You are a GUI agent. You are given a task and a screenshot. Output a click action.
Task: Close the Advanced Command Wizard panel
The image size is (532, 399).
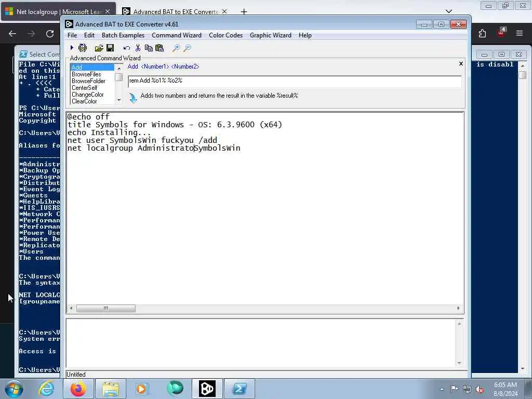click(x=461, y=63)
